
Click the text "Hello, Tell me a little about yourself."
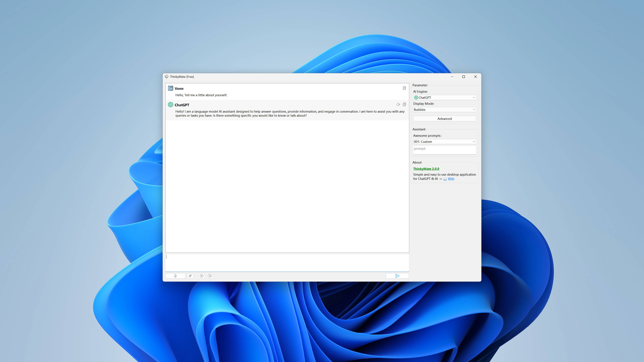[201, 95]
